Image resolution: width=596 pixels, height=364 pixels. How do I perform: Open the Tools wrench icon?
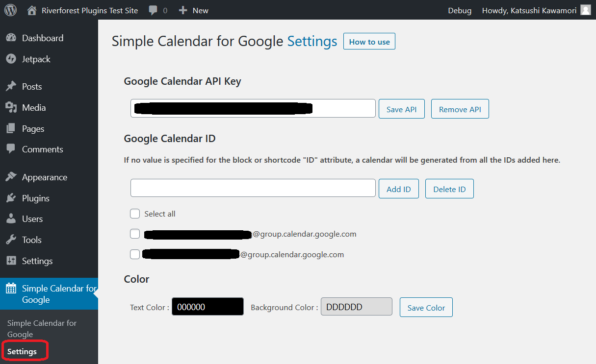click(11, 240)
